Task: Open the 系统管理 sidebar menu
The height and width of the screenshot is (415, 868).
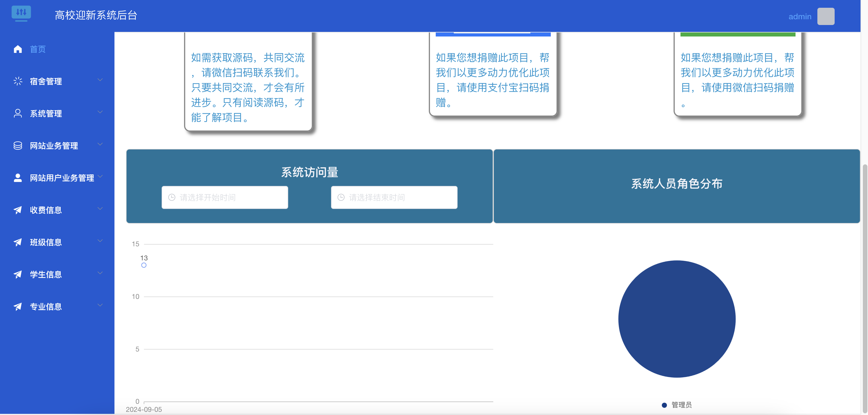Action: click(57, 114)
